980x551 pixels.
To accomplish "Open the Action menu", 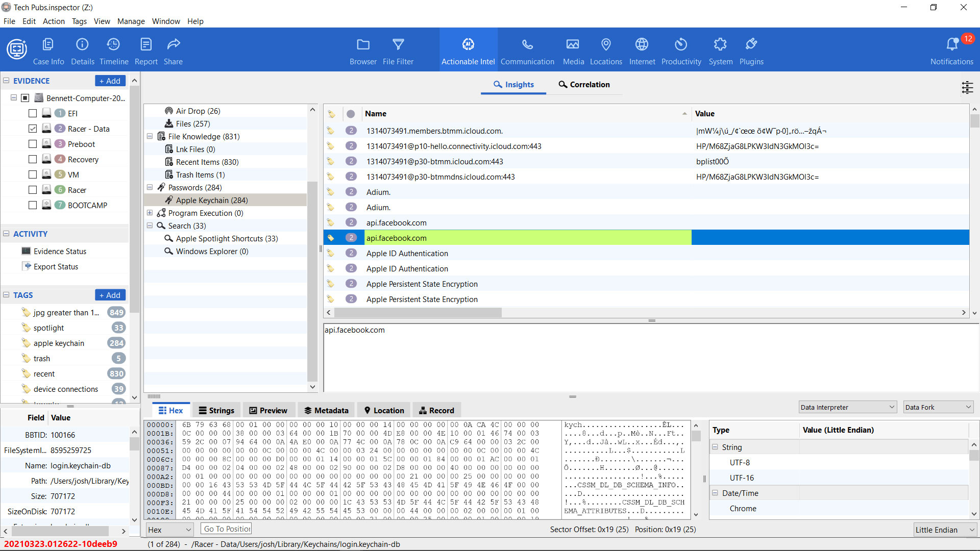I will click(x=53, y=21).
